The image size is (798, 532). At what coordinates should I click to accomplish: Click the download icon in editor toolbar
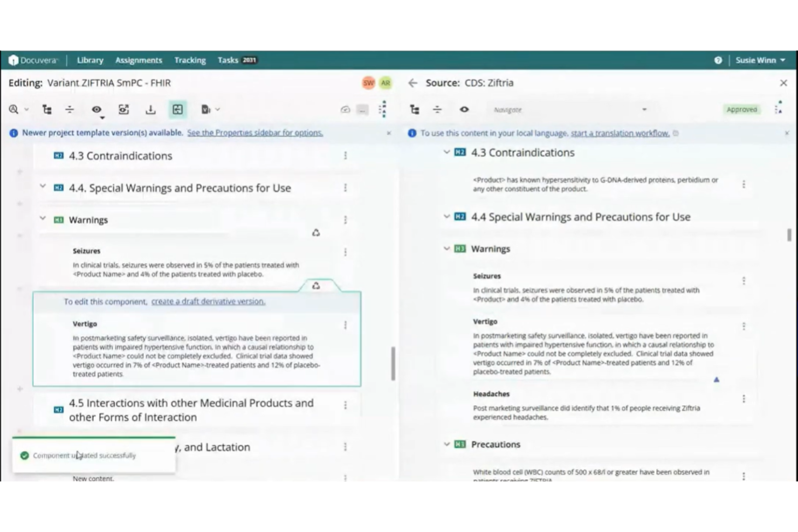click(x=150, y=109)
